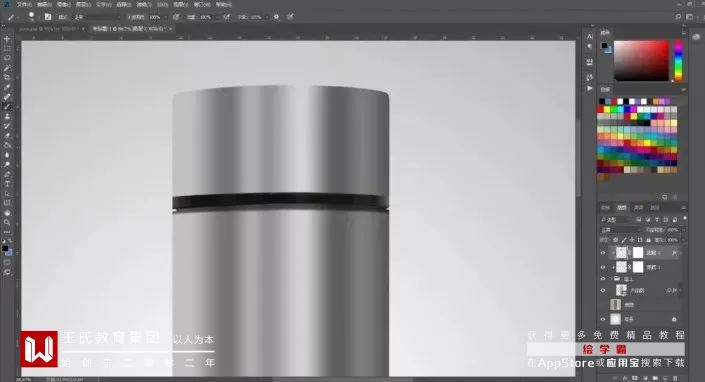Delete swatch using trash icon
Image resolution: width=705 pixels, height=382 pixels.
(675, 197)
